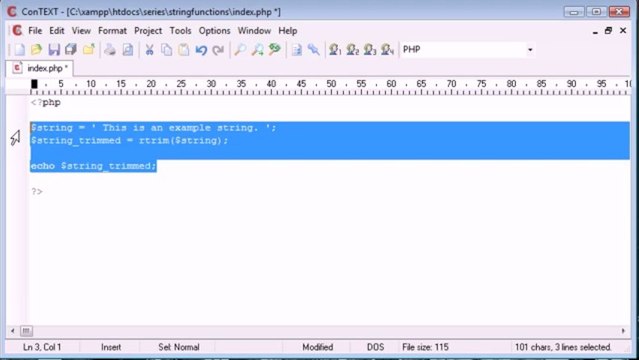
Task: Open the Tools menu
Action: (x=180, y=31)
